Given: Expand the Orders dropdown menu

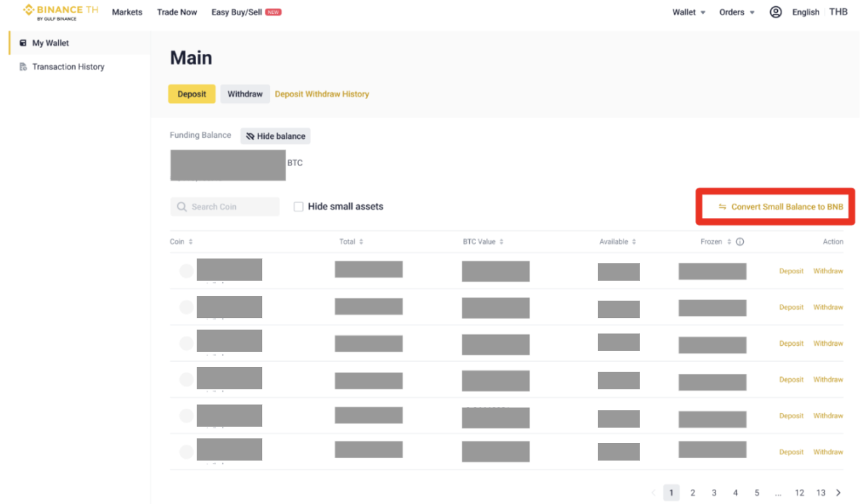Looking at the screenshot, I should point(736,12).
